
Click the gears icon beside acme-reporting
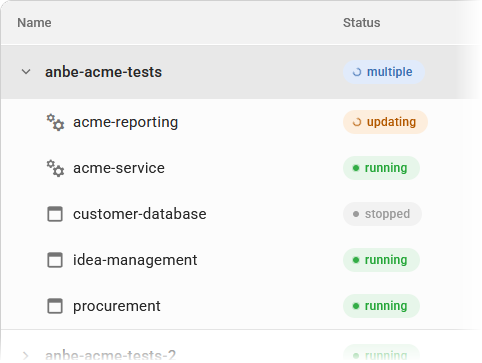55,122
